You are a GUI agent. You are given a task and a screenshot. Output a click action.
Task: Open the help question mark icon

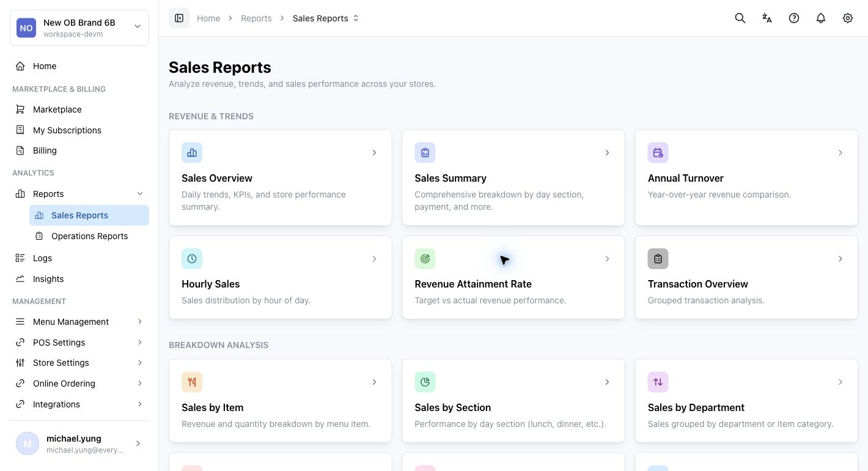pyautogui.click(x=794, y=18)
